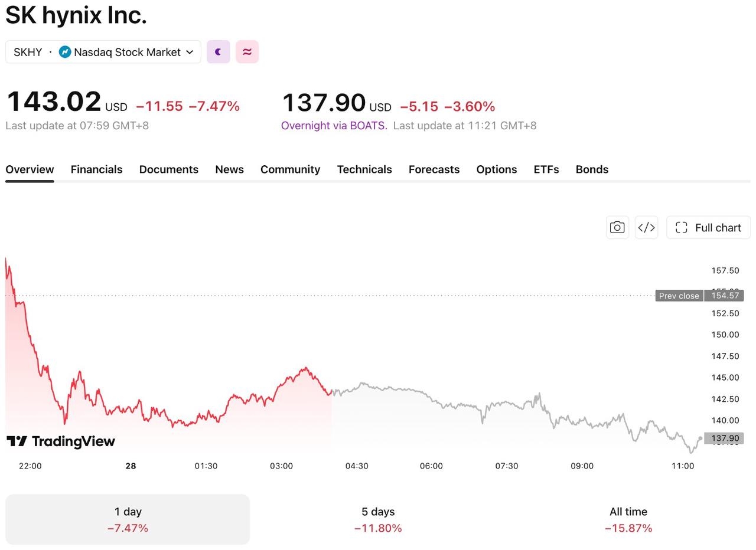Switch to the Financials tab

[96, 169]
